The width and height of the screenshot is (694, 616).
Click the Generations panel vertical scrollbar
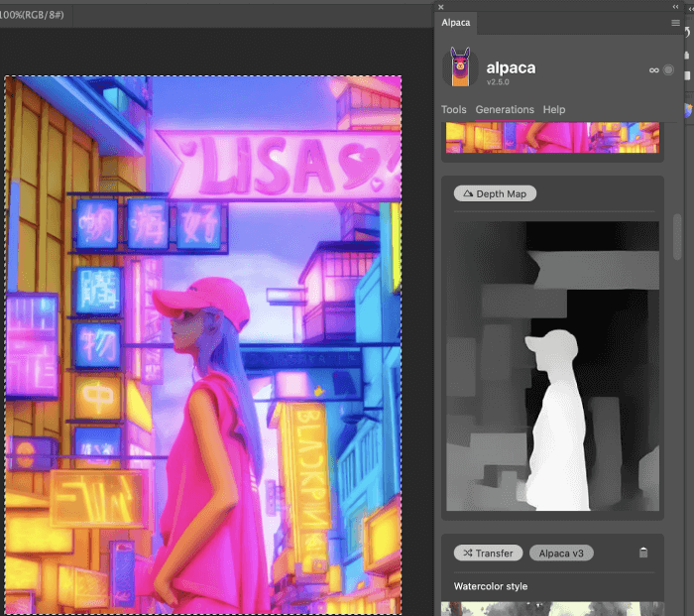tap(677, 238)
